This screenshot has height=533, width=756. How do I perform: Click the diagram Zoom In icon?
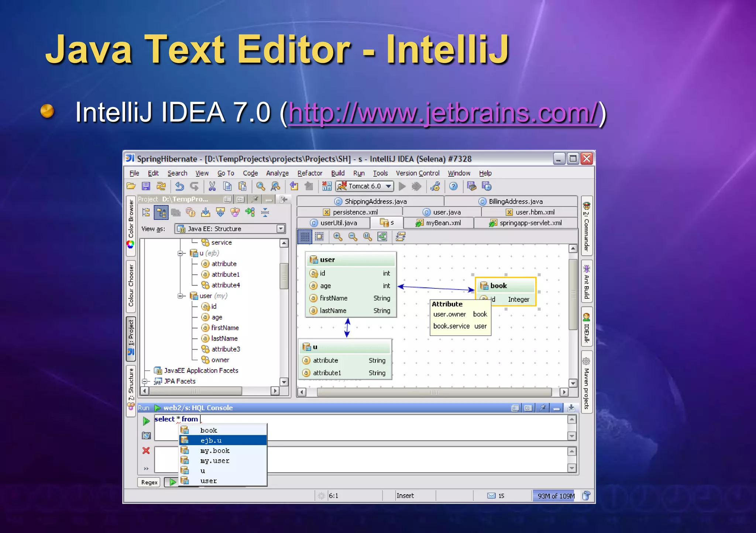click(x=338, y=236)
